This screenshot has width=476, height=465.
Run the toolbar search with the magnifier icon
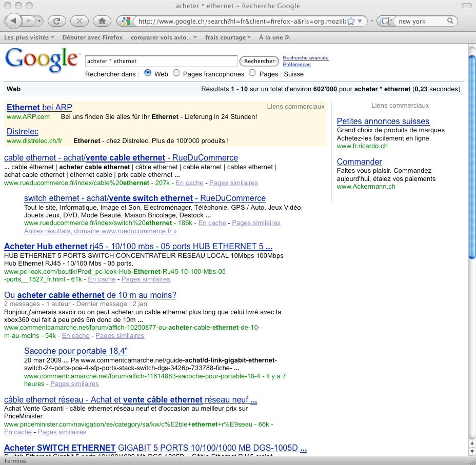(x=450, y=21)
